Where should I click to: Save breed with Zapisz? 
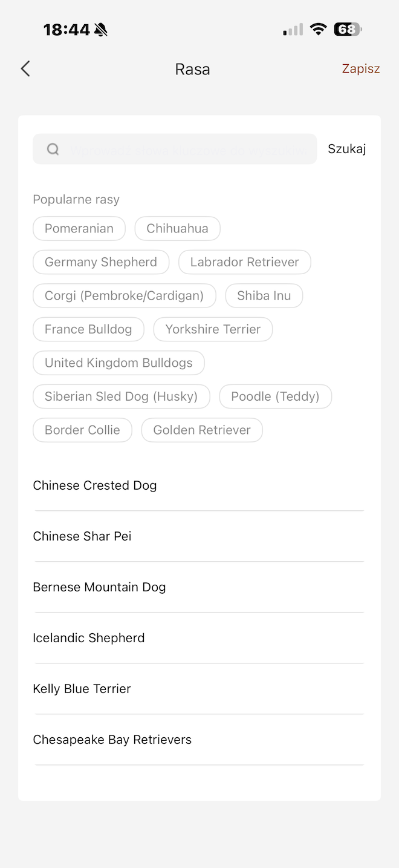click(x=361, y=69)
